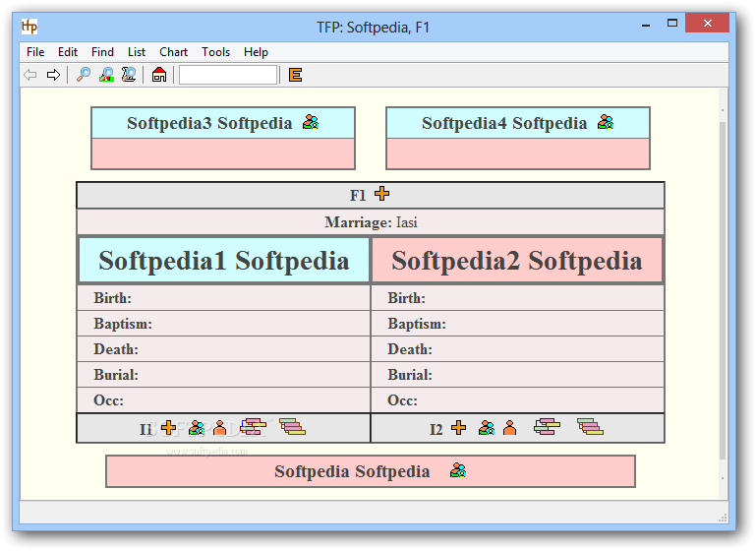Open the Find menu
The image size is (756, 551).
click(x=102, y=51)
